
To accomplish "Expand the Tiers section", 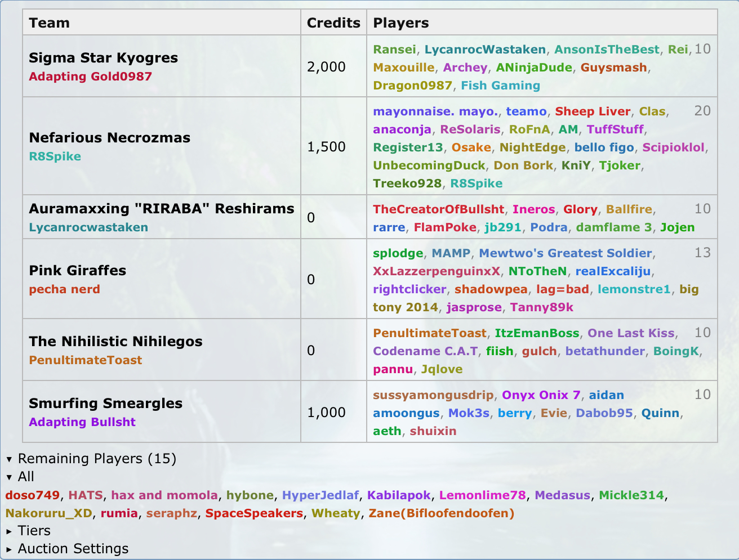I will pyautogui.click(x=28, y=531).
